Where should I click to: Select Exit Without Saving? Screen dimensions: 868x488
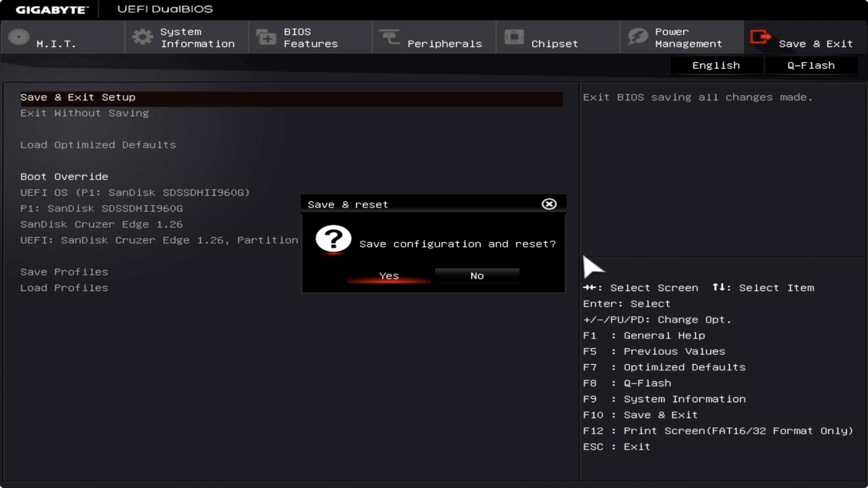(x=84, y=113)
